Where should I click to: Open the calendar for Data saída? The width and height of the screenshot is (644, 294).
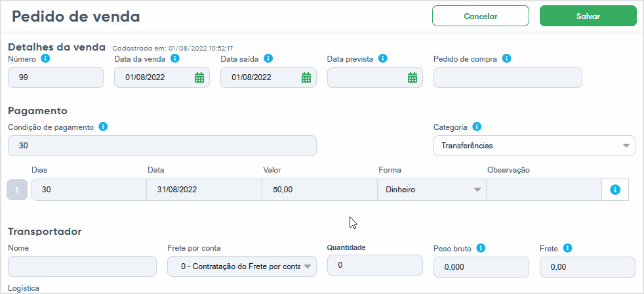coord(306,77)
